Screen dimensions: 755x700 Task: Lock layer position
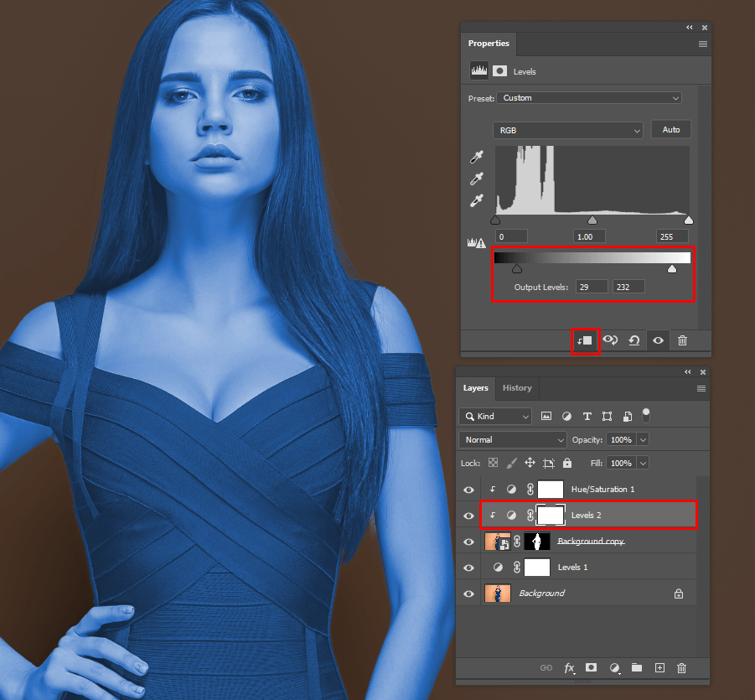tap(530, 463)
